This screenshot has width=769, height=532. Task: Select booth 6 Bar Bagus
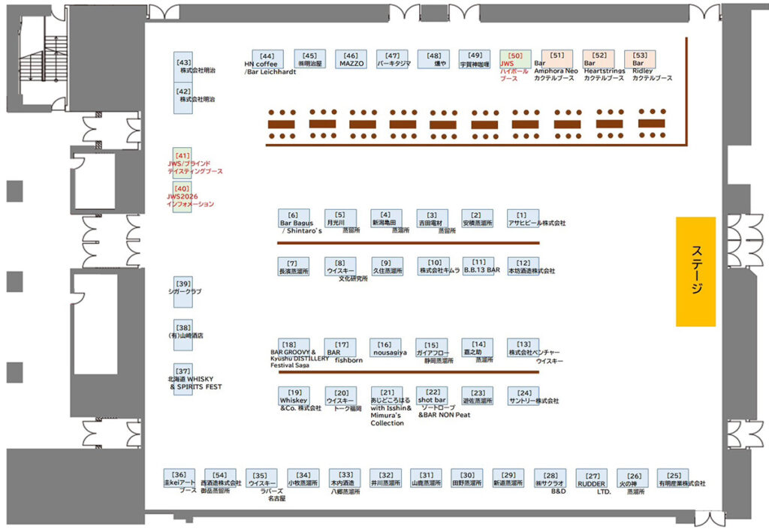[294, 218]
